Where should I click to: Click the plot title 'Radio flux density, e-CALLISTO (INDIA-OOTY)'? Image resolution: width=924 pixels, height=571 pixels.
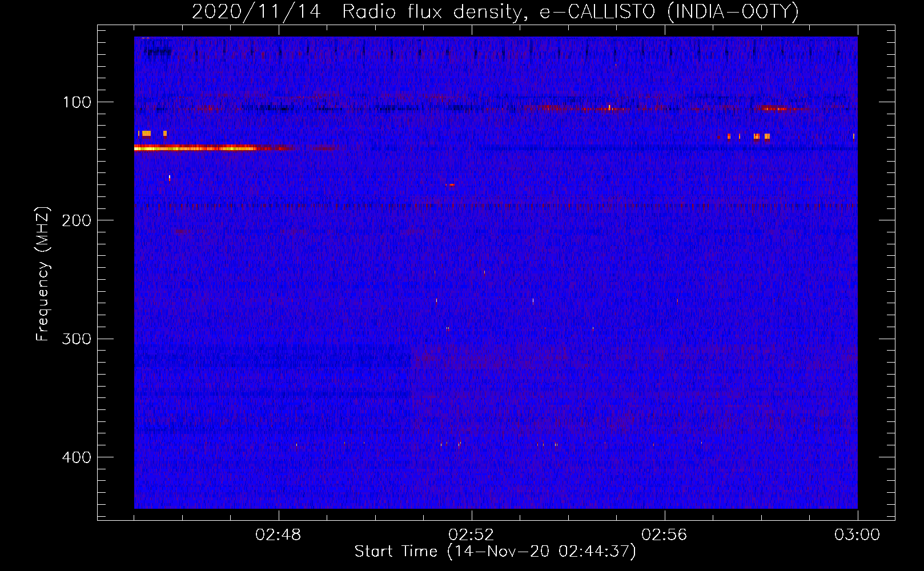click(571, 11)
